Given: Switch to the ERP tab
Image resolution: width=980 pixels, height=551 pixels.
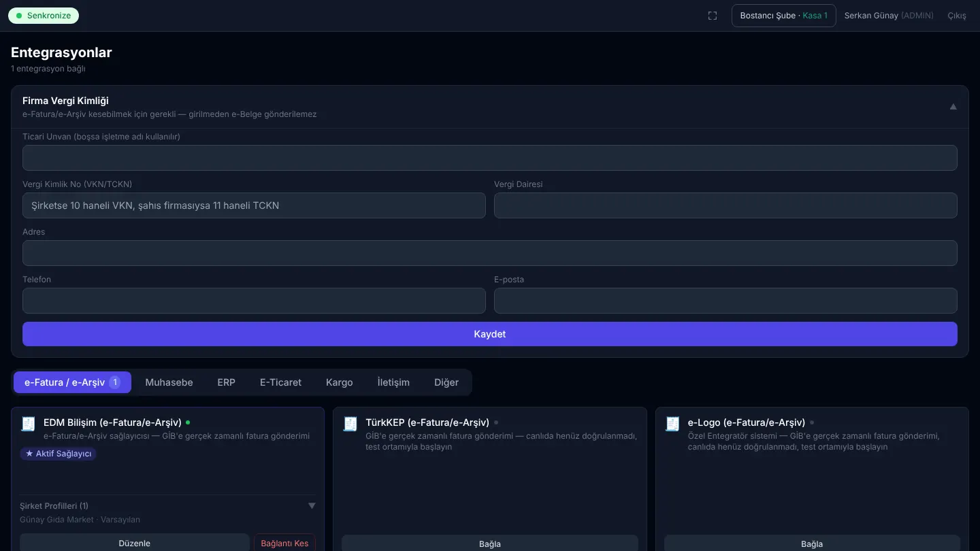Looking at the screenshot, I should pos(226,382).
